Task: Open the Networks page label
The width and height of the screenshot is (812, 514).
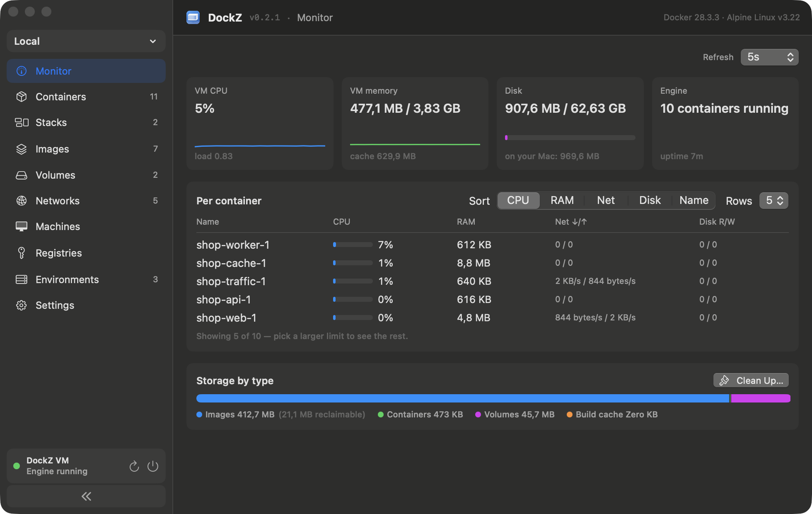Action: [x=58, y=201]
